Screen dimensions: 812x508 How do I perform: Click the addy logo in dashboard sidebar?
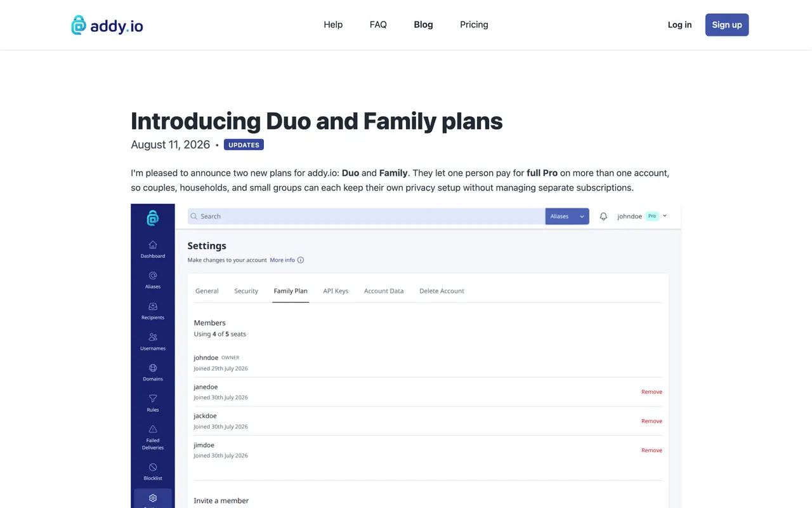coord(153,218)
